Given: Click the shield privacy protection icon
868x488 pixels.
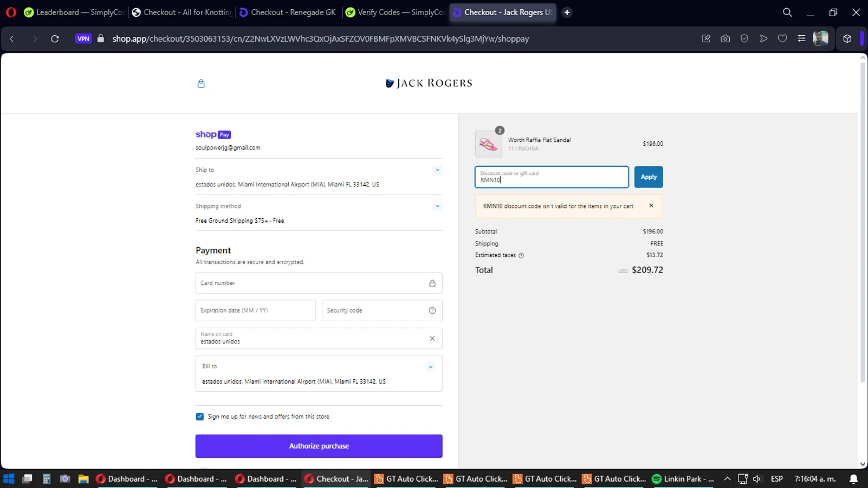Looking at the screenshot, I should (x=744, y=39).
